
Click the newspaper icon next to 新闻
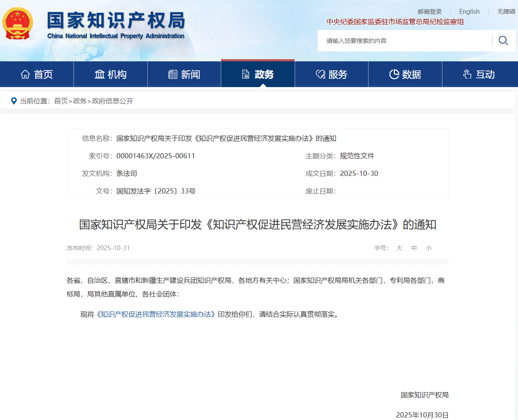(x=172, y=73)
